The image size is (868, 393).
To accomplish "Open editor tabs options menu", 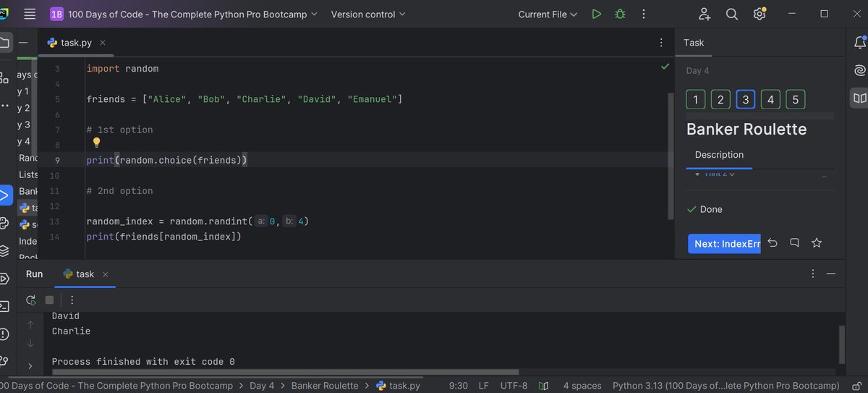I will pyautogui.click(x=661, y=43).
